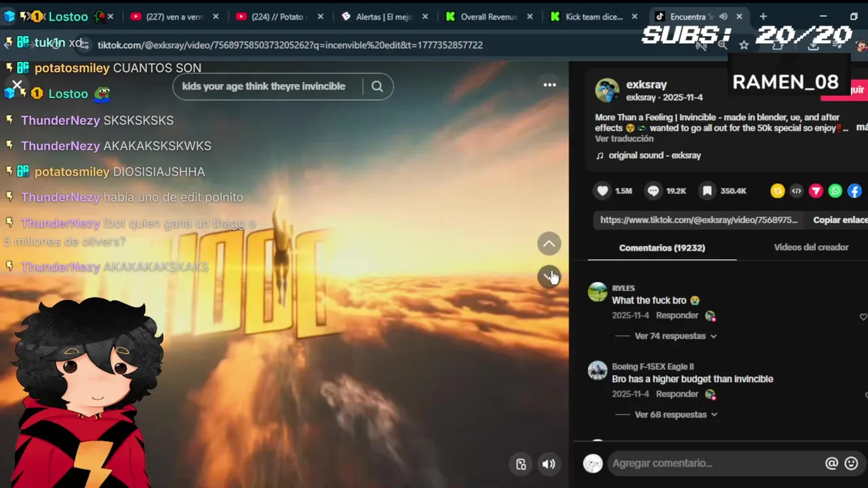Save video with the bookmark icon
This screenshot has height=488, width=868.
tap(707, 191)
